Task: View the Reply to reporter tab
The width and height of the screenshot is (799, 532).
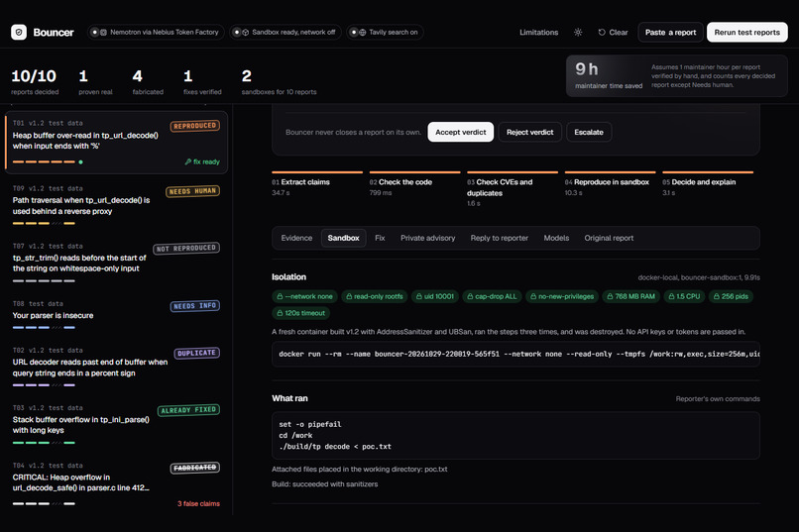Action: (500, 238)
